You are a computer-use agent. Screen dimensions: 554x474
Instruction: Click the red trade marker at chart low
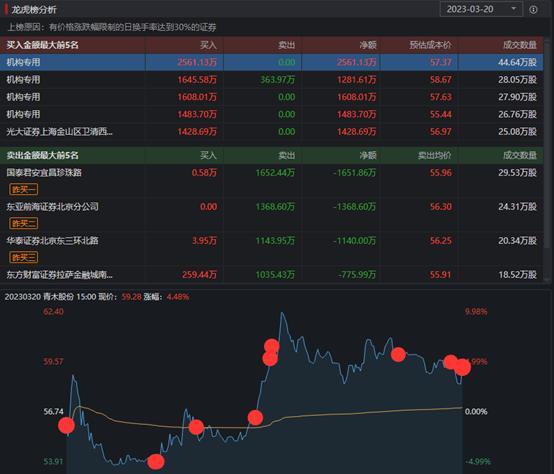click(x=155, y=462)
